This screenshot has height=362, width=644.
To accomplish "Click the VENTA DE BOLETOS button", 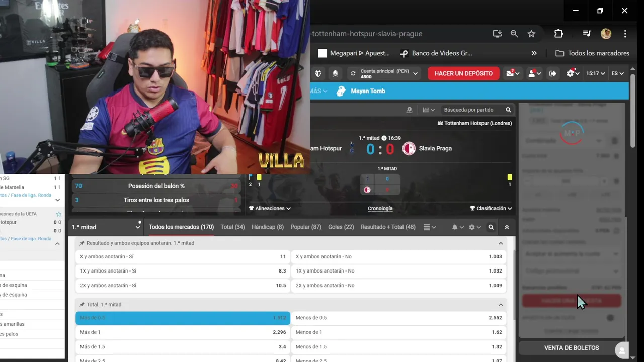I will (572, 348).
